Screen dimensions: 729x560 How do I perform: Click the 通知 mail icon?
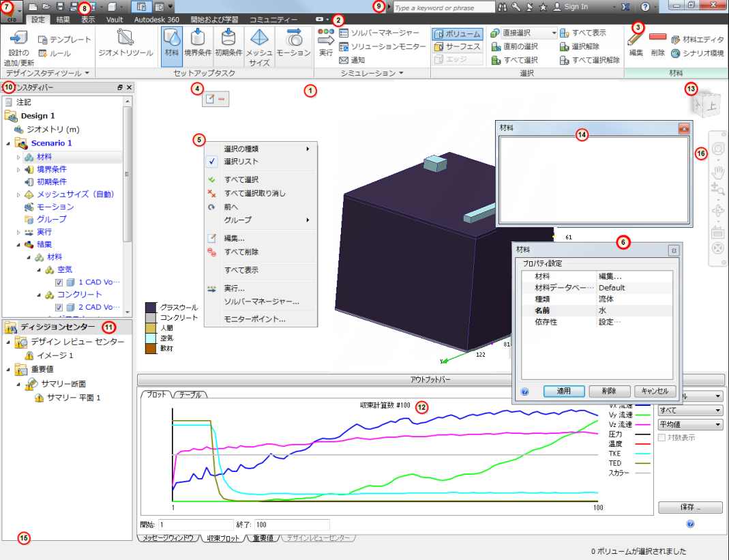pos(344,60)
